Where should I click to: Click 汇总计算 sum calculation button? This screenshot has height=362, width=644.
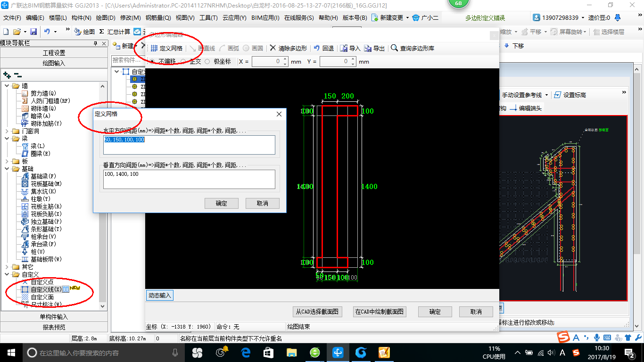(115, 32)
